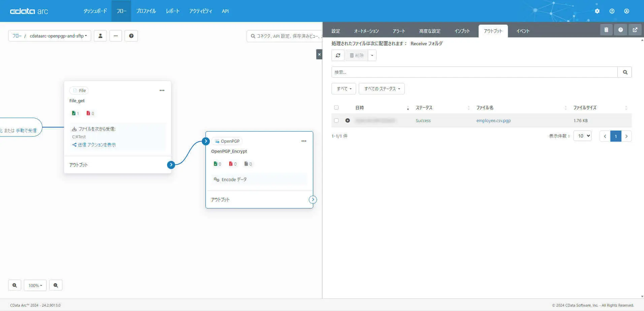Open the すべてのステータス filter dropdown
The width and height of the screenshot is (644, 311).
(x=382, y=89)
